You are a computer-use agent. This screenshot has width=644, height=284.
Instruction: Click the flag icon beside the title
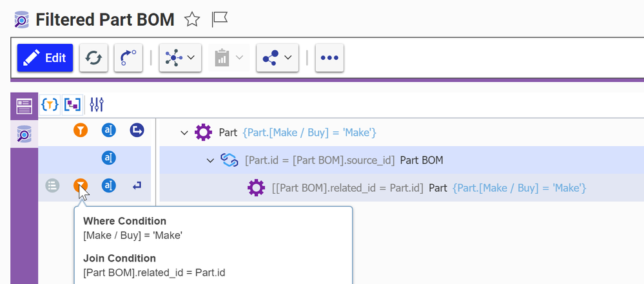tap(220, 20)
